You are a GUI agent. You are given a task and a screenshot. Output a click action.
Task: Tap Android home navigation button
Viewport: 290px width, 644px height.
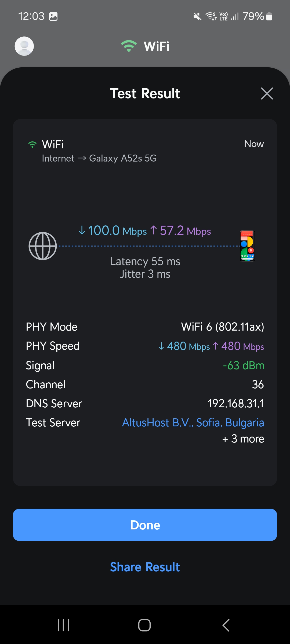coord(144,625)
